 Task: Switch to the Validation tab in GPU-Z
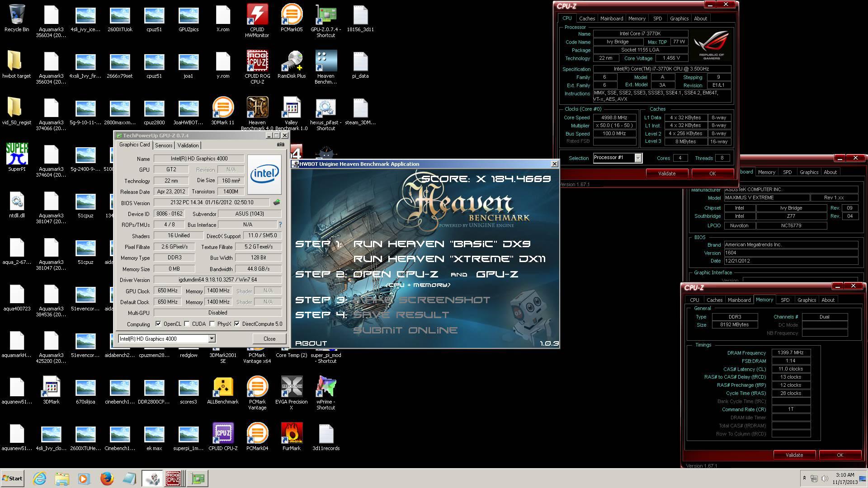point(188,145)
